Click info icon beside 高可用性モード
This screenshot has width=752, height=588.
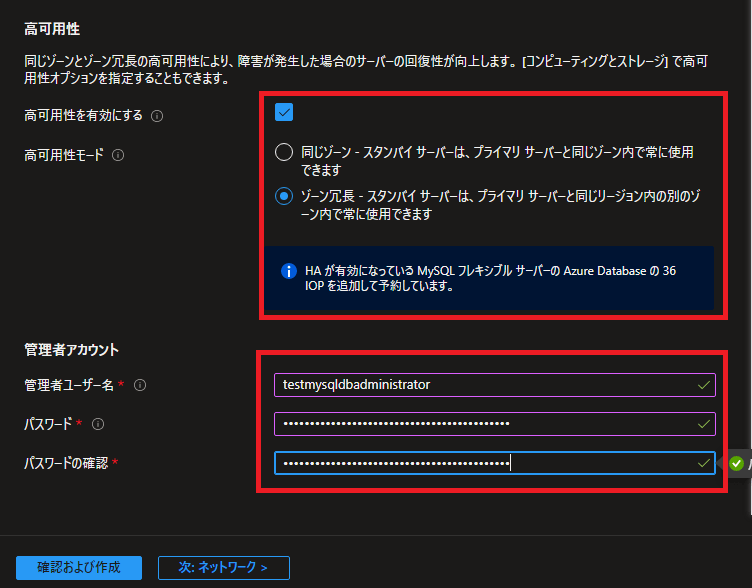tap(118, 155)
